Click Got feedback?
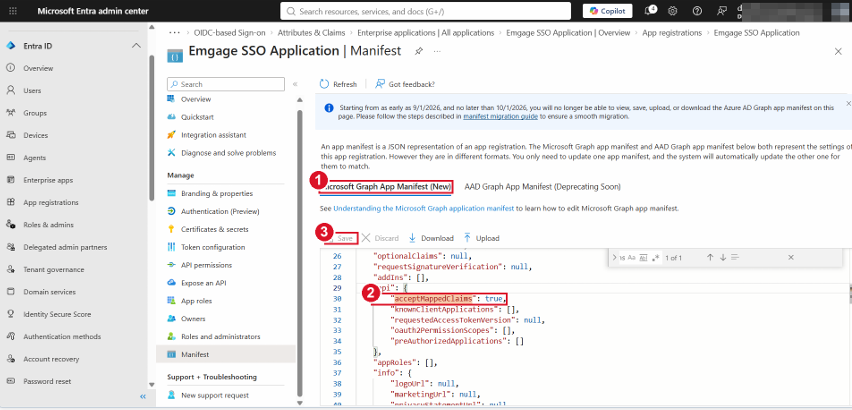This screenshot has width=852, height=410. pyautogui.click(x=405, y=84)
